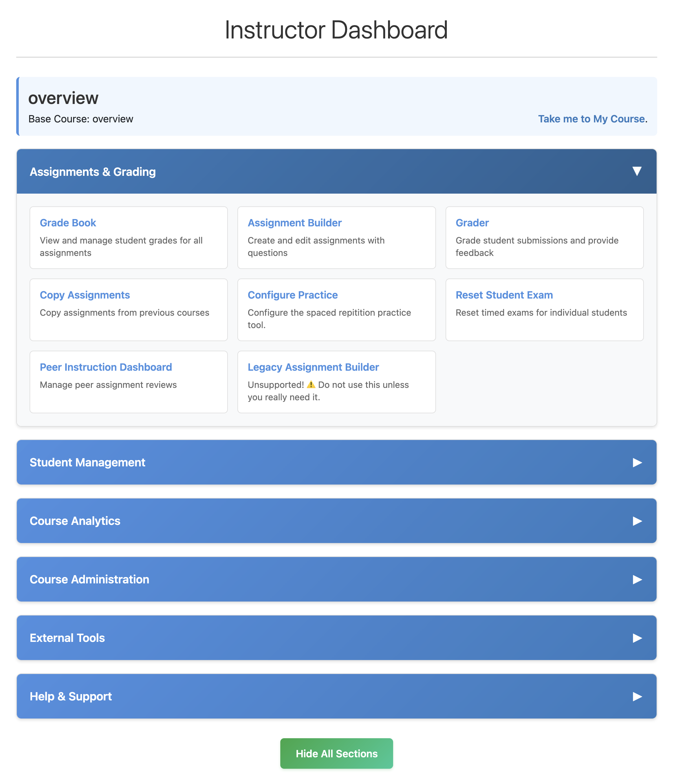Expand the Course Administration arrow
This screenshot has height=784, width=675.
[x=637, y=580]
